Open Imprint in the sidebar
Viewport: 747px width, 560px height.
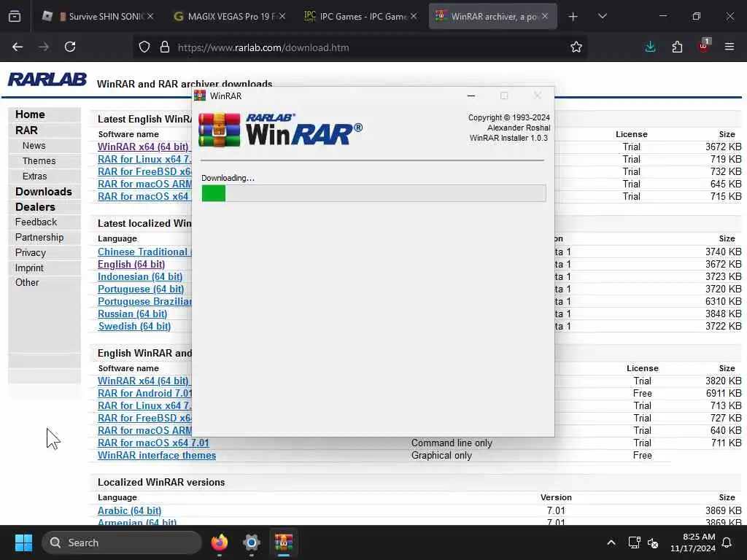click(x=29, y=268)
